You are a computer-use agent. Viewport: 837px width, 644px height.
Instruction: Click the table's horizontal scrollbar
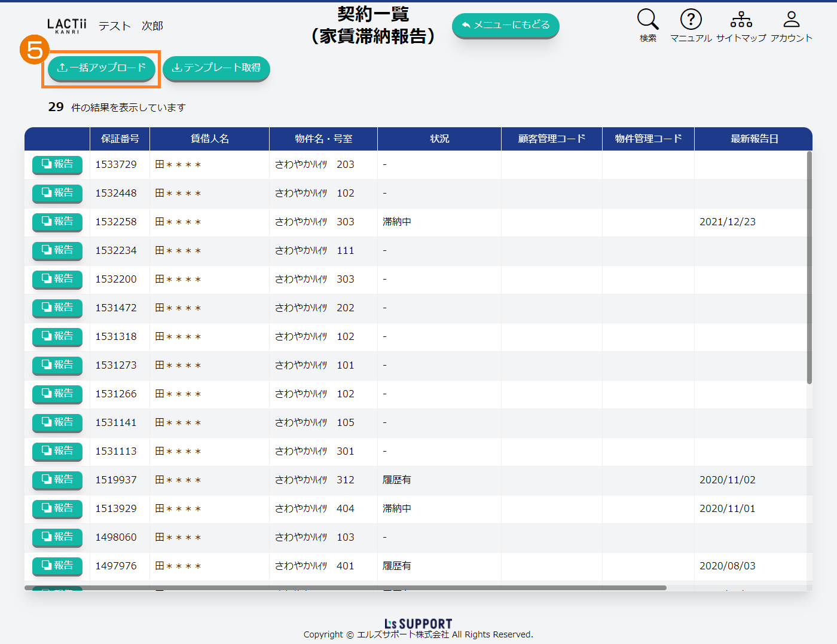(x=346, y=588)
